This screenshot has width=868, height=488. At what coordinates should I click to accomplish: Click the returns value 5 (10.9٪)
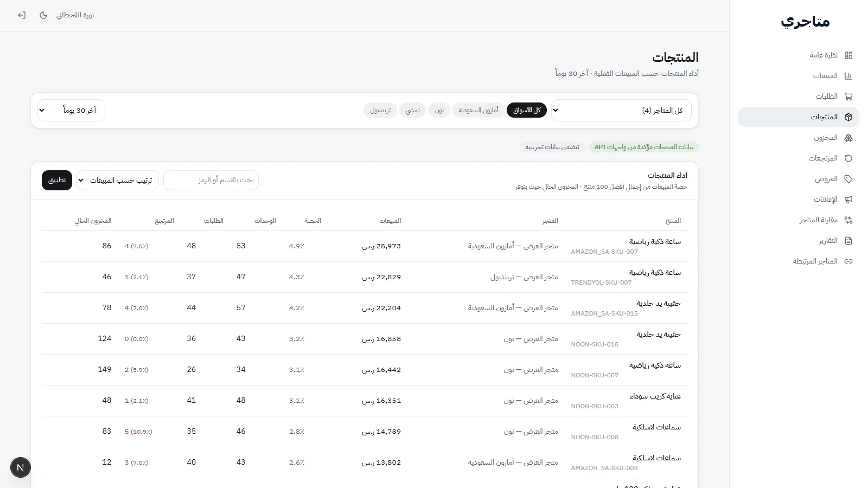(138, 432)
